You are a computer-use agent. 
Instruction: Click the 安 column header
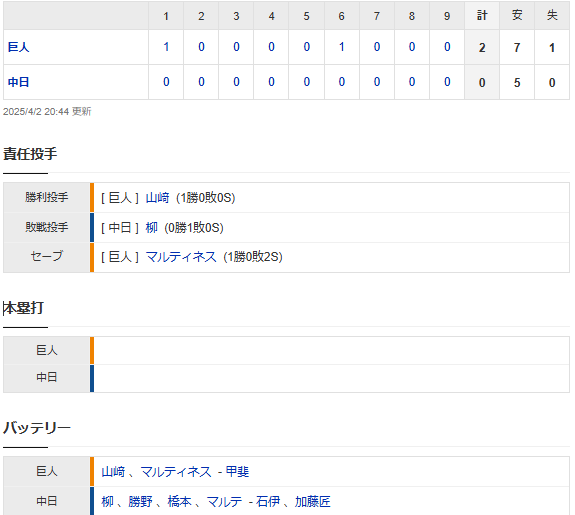tap(517, 15)
